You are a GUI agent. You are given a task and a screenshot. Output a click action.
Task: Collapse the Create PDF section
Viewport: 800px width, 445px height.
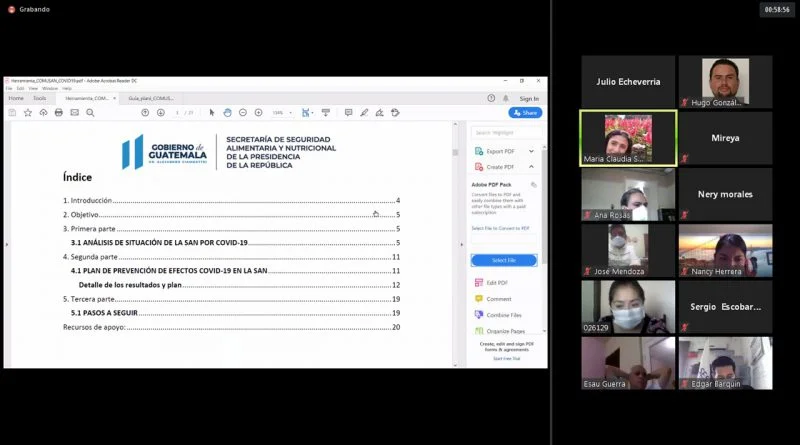(x=531, y=167)
